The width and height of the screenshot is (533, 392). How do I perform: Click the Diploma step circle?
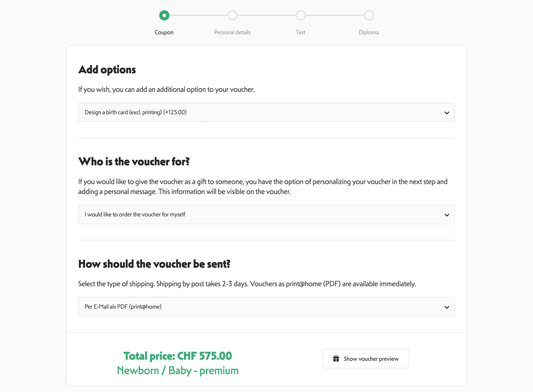click(x=369, y=15)
